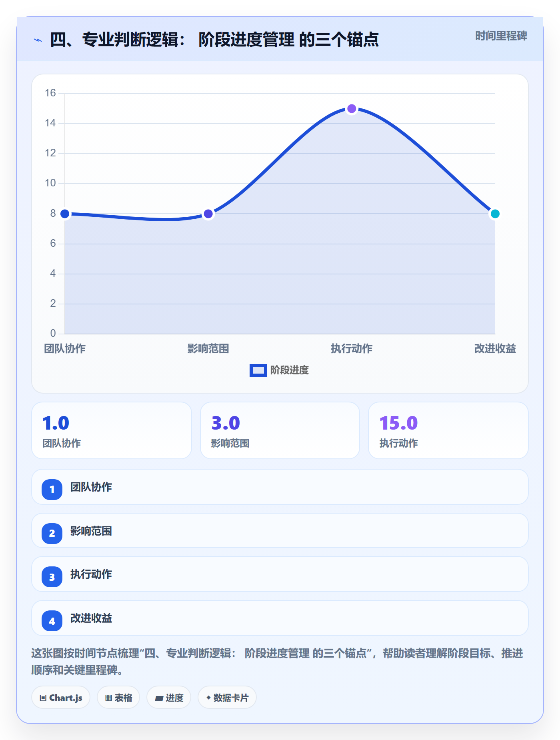This screenshot has height=740, width=560.
Task: Click step badge 3 for 执行动作
Action: click(x=52, y=577)
